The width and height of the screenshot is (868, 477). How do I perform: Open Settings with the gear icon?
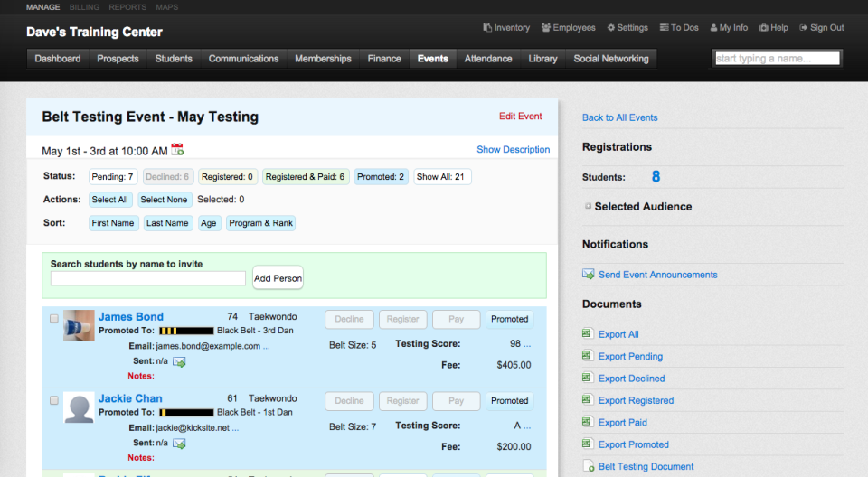(x=627, y=28)
